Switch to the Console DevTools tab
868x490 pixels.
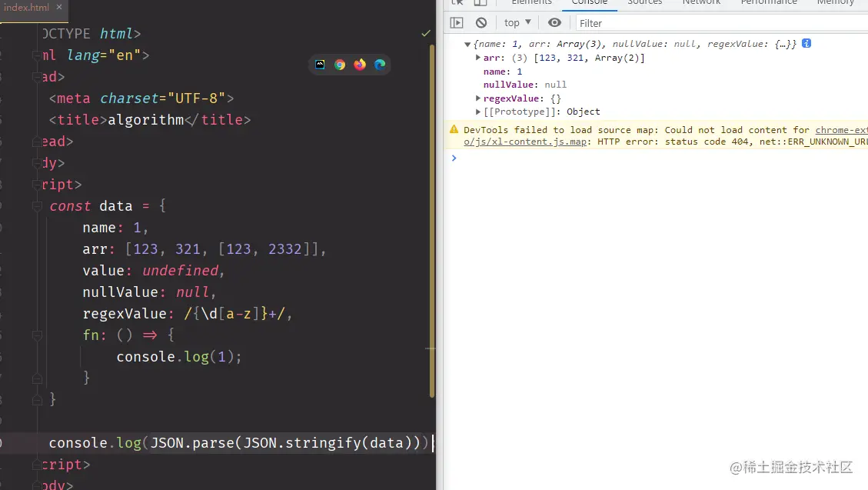click(x=590, y=3)
